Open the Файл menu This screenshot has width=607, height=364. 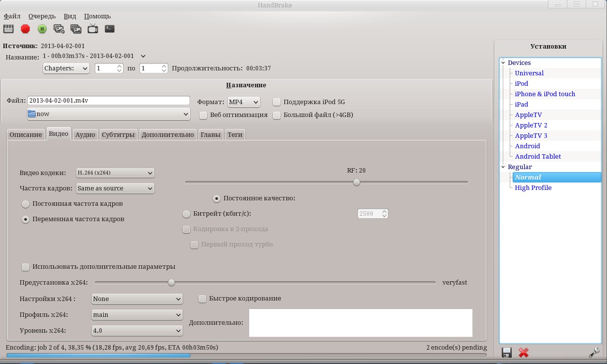[12, 16]
